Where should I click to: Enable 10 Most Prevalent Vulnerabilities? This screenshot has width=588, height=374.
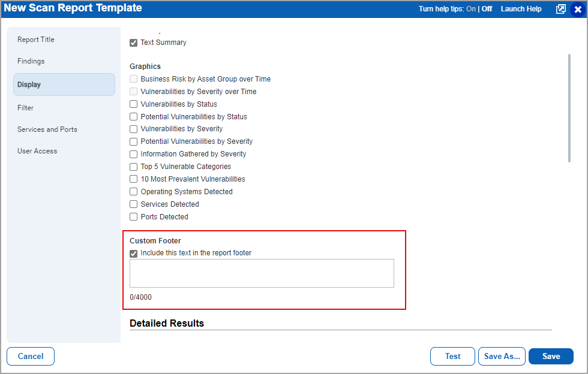click(x=133, y=179)
